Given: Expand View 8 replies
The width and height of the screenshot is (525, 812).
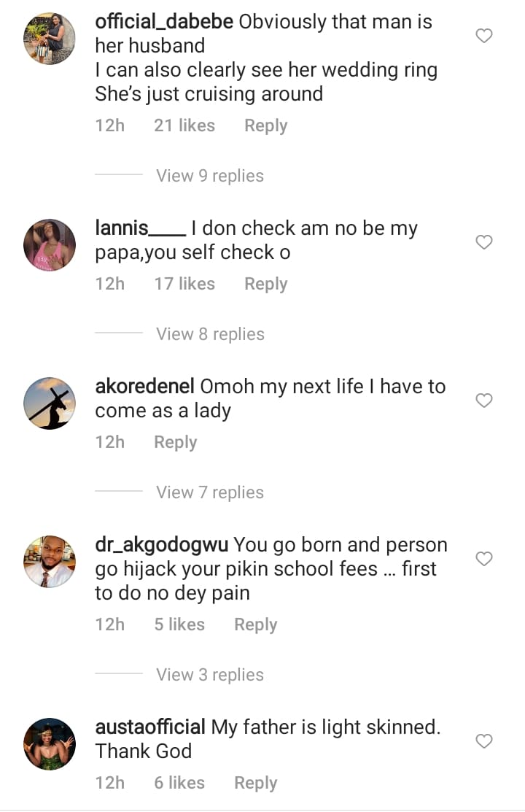Looking at the screenshot, I should (209, 334).
